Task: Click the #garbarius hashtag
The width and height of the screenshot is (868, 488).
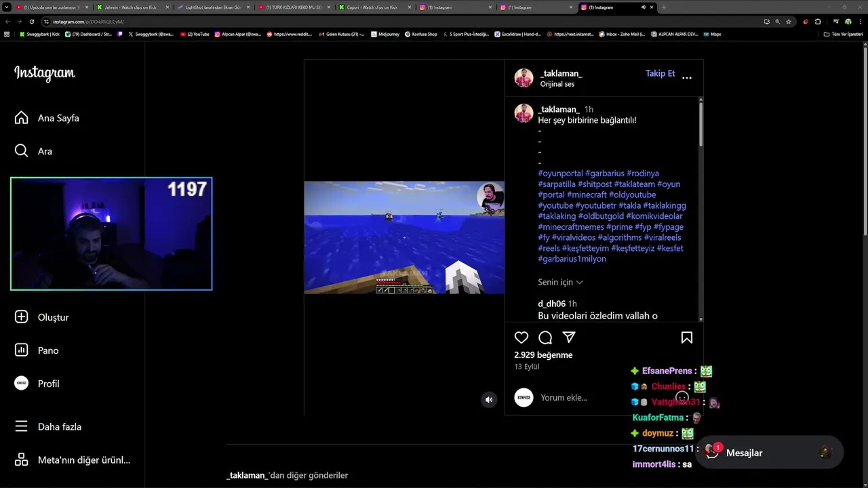Action: point(605,174)
